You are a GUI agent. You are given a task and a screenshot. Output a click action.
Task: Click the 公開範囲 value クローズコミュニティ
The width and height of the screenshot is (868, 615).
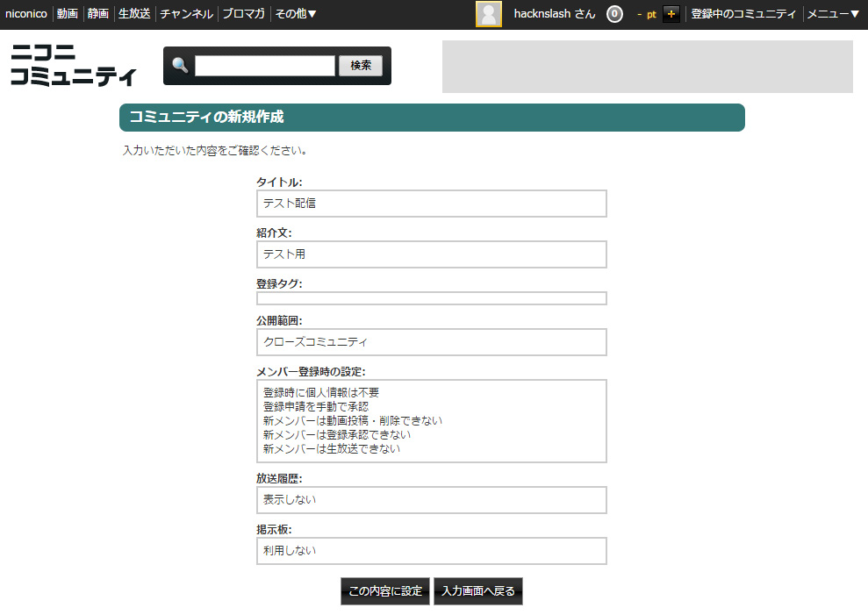tap(315, 342)
